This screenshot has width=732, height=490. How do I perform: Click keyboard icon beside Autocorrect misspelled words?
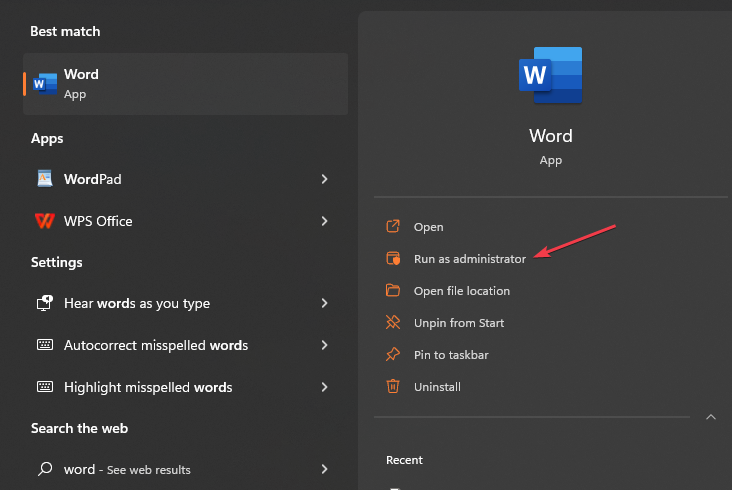tap(45, 345)
